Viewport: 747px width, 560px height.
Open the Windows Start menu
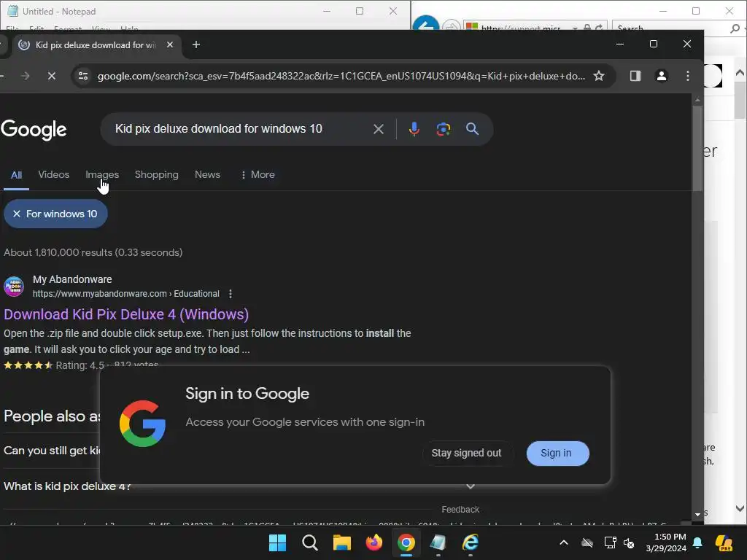click(277, 542)
